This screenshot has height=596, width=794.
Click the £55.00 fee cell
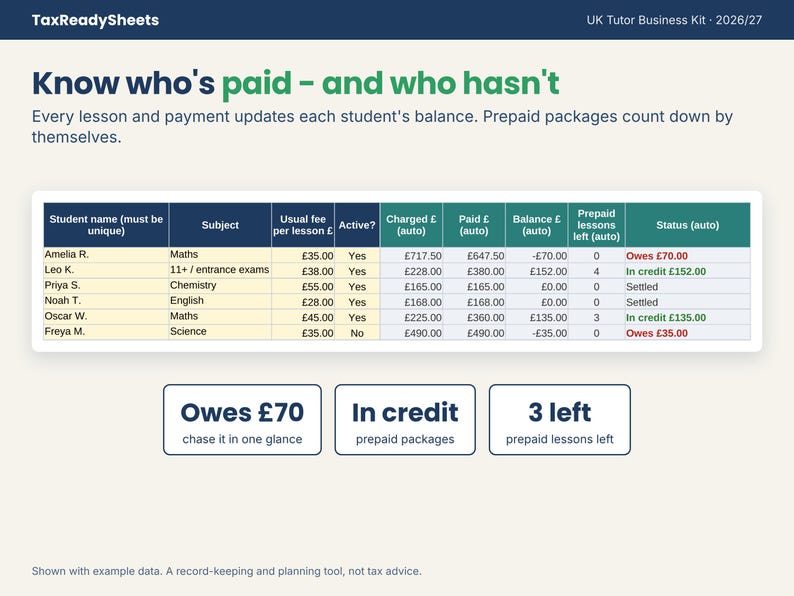(303, 286)
